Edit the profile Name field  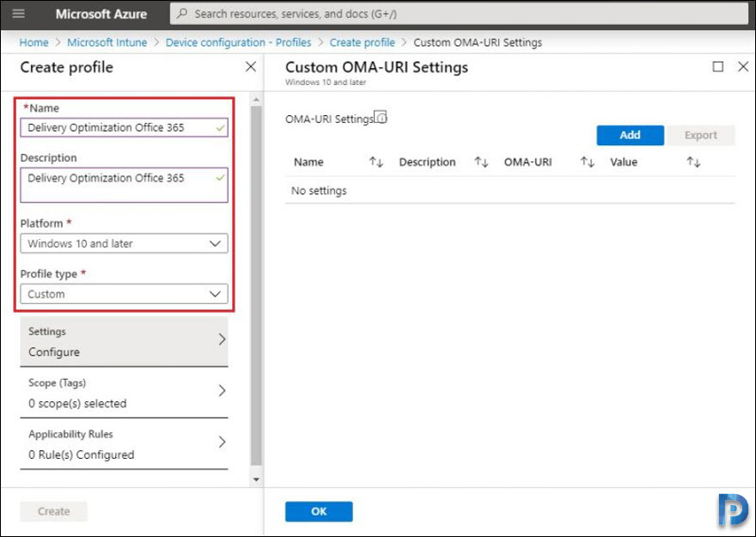coord(124,128)
